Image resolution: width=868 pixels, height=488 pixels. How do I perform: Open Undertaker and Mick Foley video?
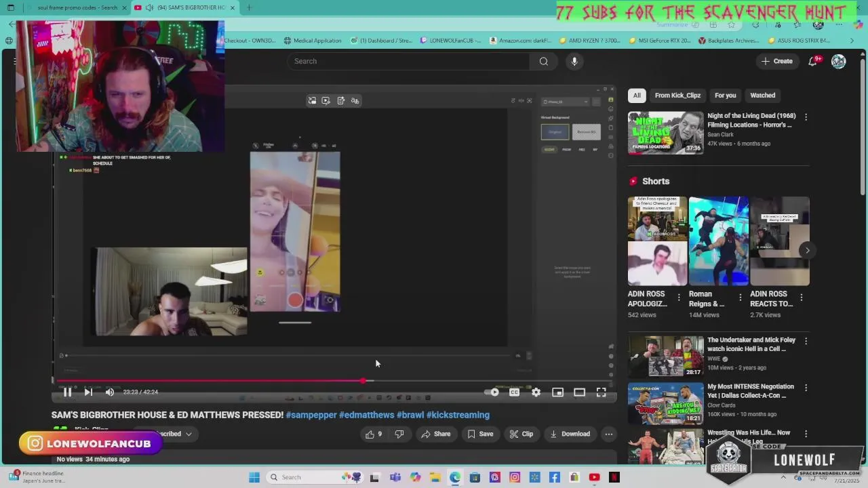pyautogui.click(x=666, y=357)
